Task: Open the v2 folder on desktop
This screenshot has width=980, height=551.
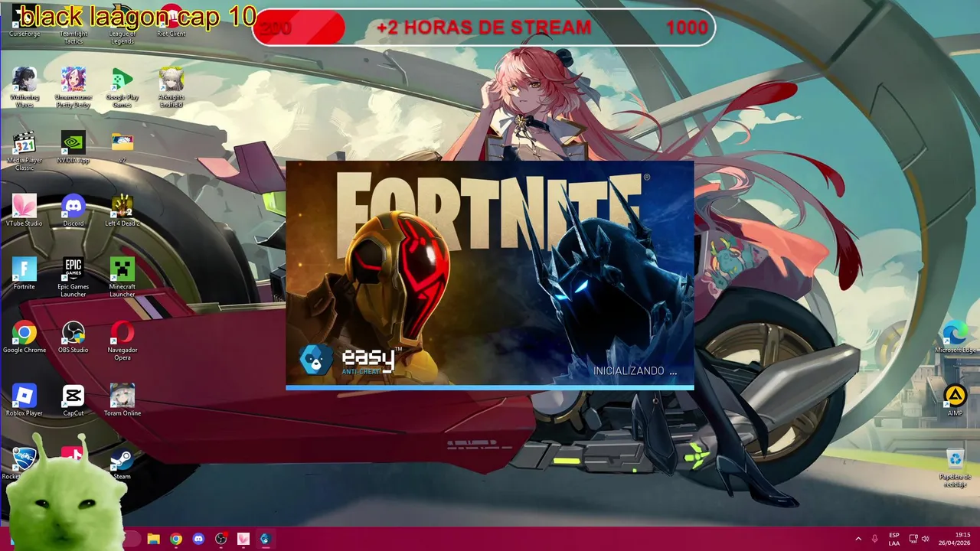Action: click(122, 147)
